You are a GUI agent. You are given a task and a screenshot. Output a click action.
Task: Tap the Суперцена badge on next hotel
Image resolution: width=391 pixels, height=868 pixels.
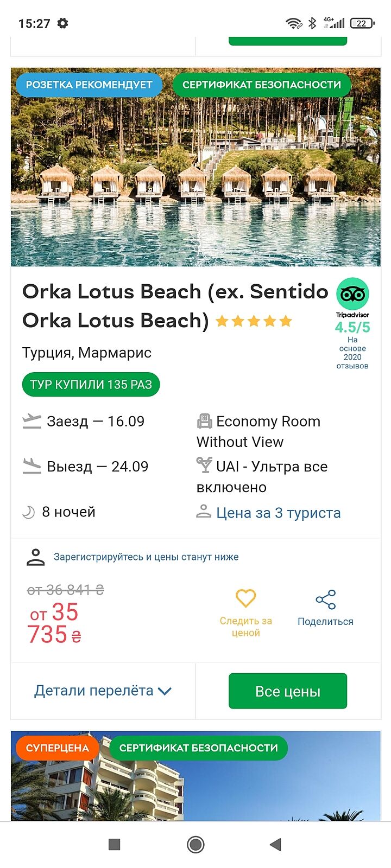(x=57, y=748)
